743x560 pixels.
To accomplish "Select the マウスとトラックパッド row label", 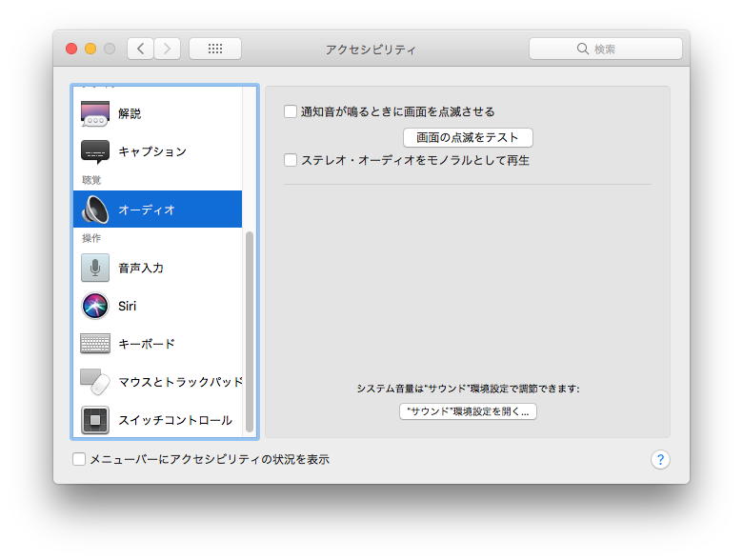I will [180, 382].
